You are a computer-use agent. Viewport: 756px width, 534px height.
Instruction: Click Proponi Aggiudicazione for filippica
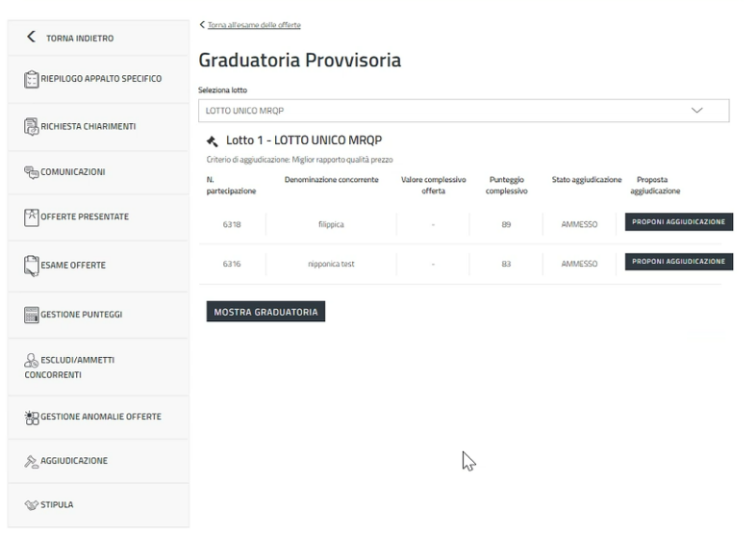(679, 222)
